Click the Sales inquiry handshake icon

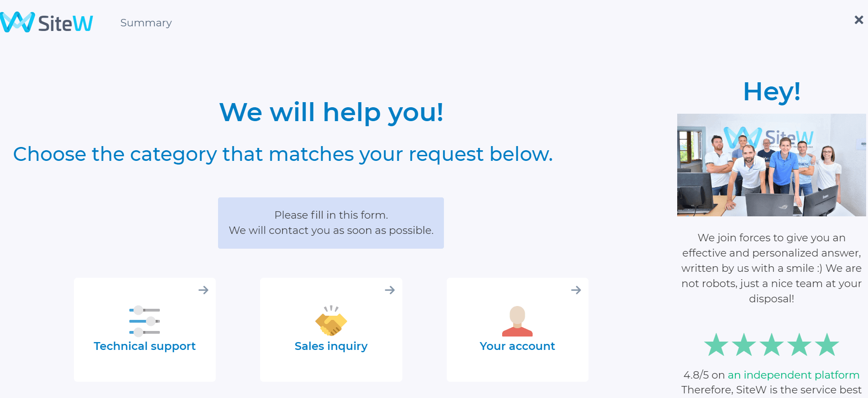tap(331, 320)
